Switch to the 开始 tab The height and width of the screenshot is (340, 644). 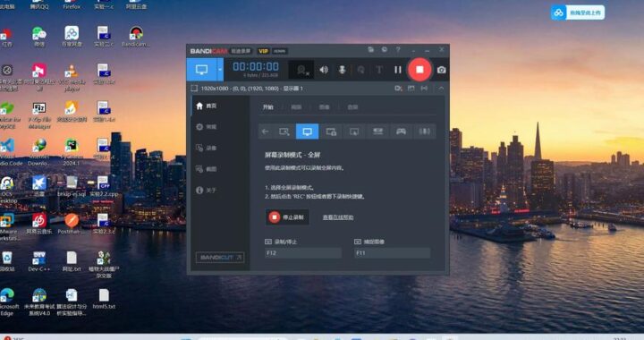pos(268,107)
